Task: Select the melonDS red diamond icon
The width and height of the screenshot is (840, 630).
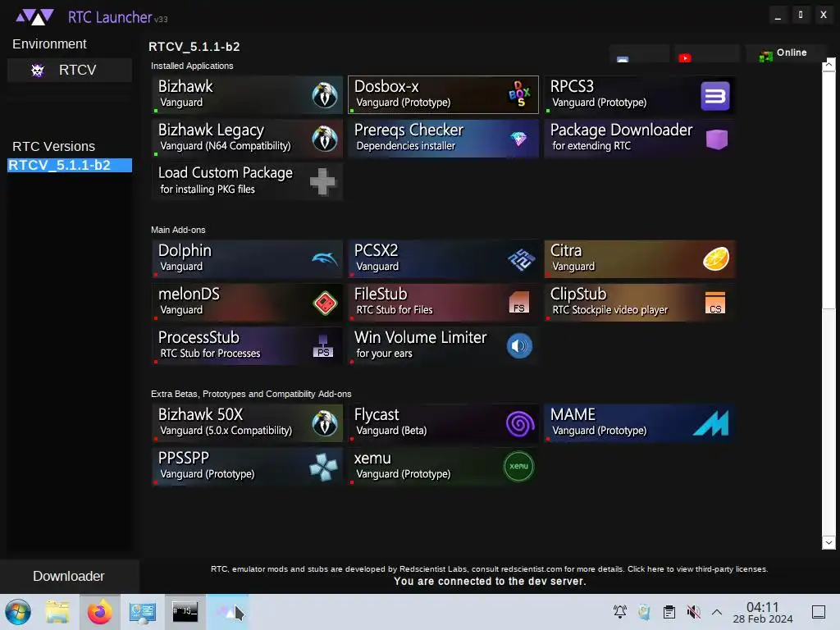Action: [325, 304]
